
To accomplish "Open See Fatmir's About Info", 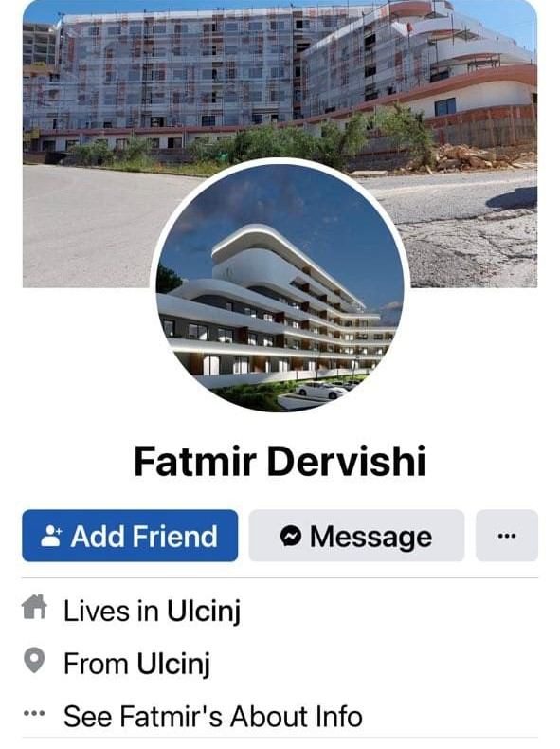I will coord(212,717).
